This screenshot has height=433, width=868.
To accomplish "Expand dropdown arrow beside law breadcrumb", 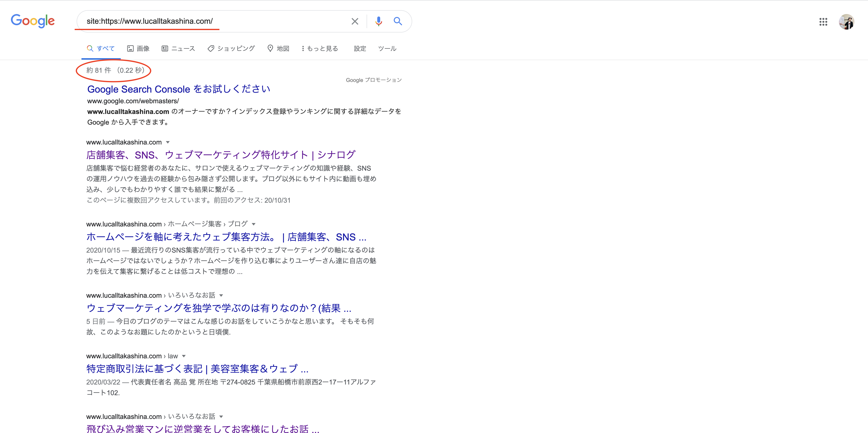I will [184, 356].
